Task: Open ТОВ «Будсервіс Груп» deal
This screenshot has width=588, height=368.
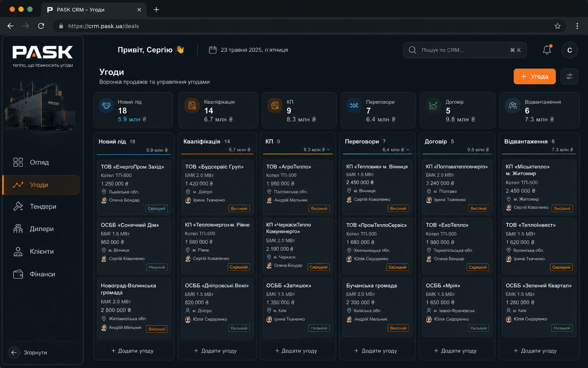Action: [217, 187]
